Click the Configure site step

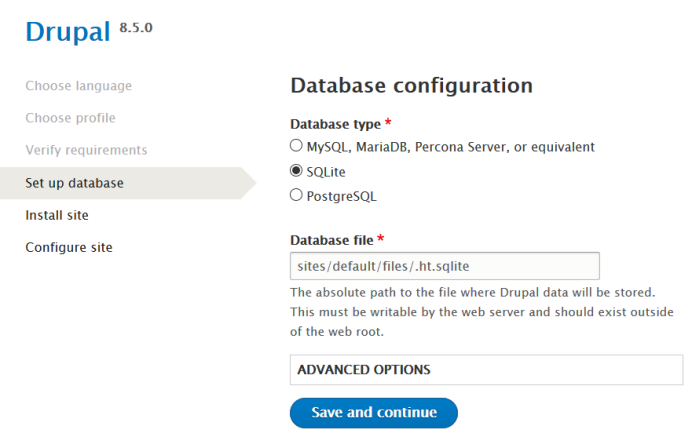pos(69,247)
